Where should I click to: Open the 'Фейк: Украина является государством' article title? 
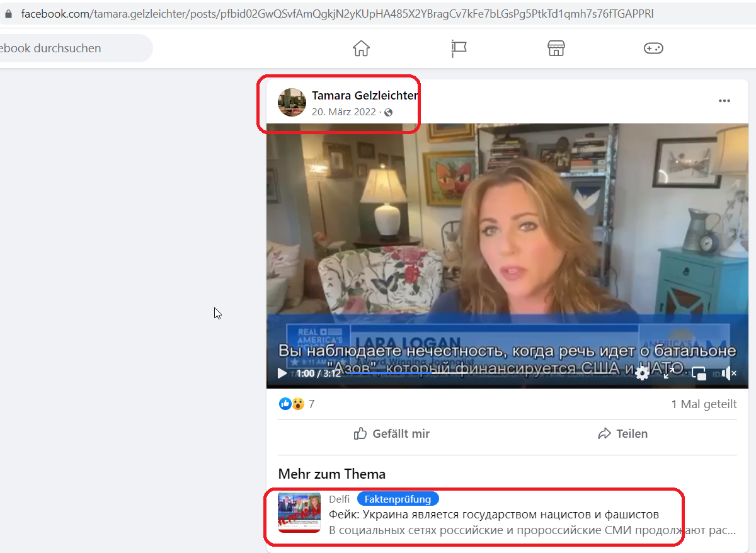(494, 515)
